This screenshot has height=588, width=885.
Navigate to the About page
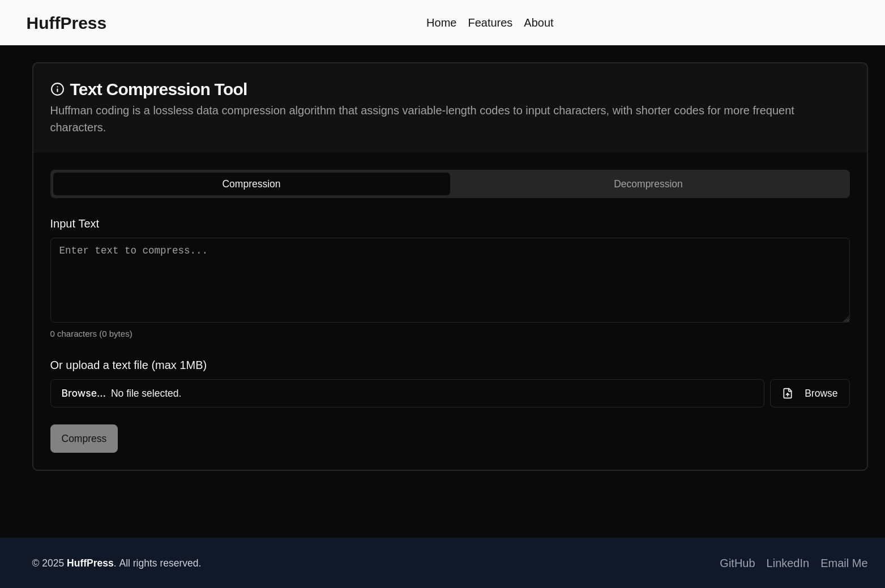(538, 23)
